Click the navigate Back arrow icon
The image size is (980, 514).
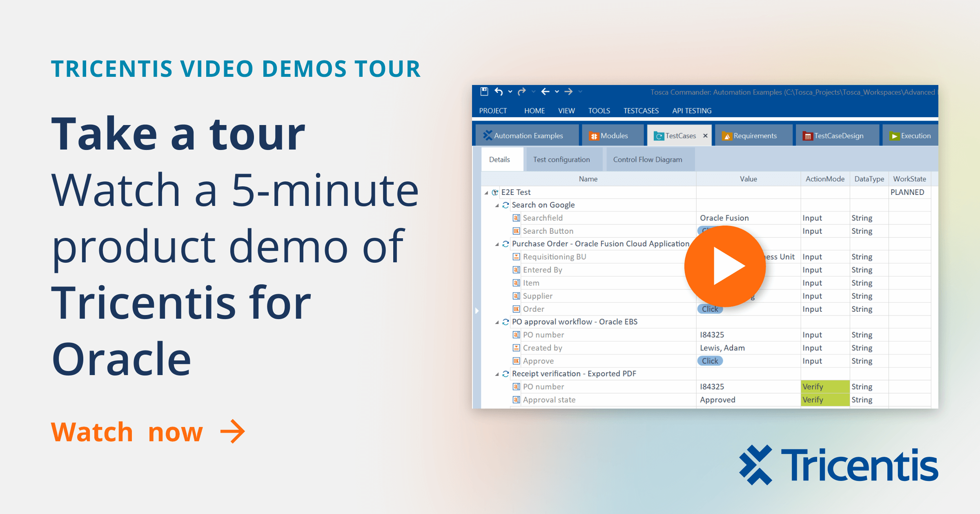[545, 92]
